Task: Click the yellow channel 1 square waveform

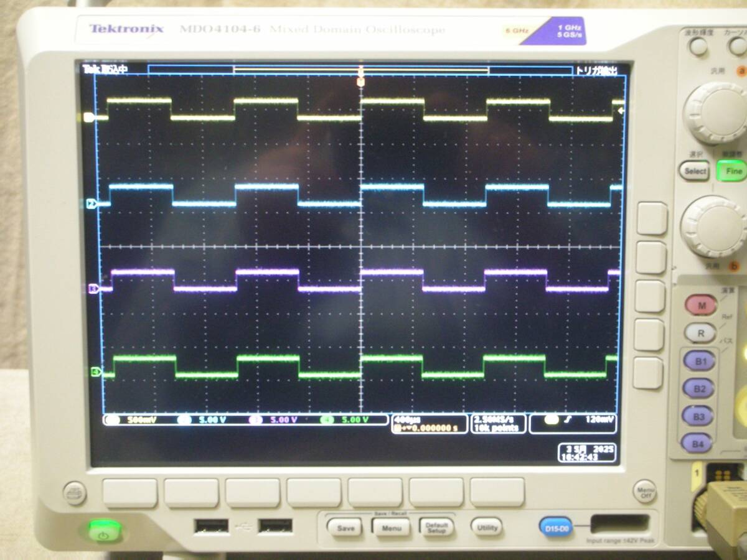Action: [361, 108]
